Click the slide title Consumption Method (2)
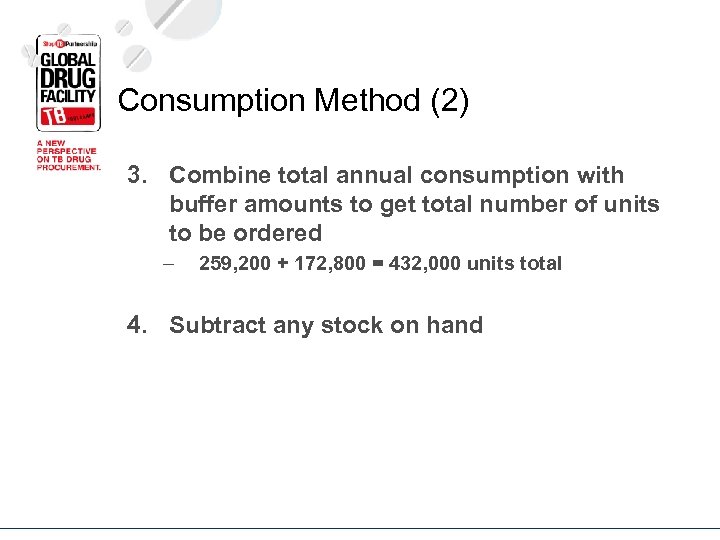This screenshot has width=720, height=540. coord(293,101)
